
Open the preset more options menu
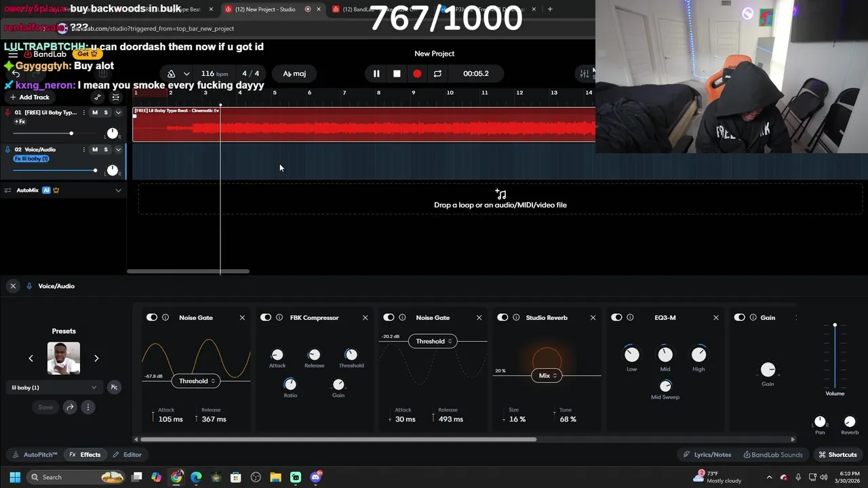87,407
